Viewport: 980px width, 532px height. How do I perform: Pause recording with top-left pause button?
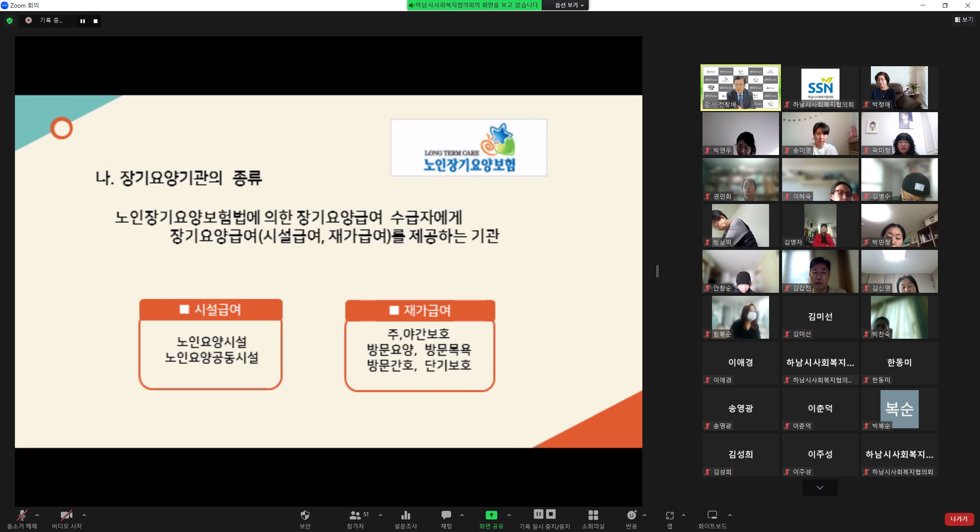[x=82, y=21]
